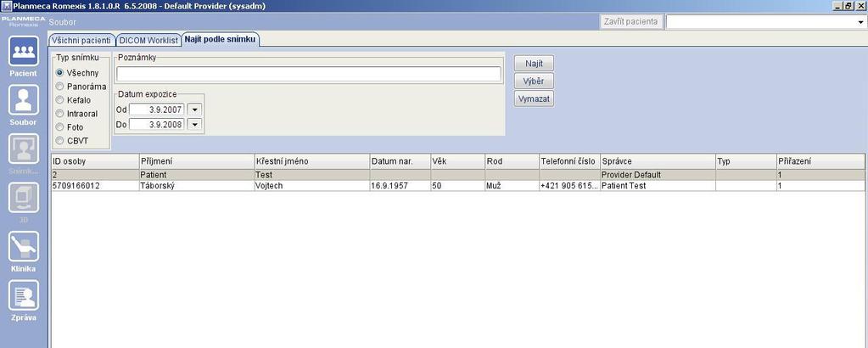
Task: Select the CBVT radio button
Action: [59, 141]
